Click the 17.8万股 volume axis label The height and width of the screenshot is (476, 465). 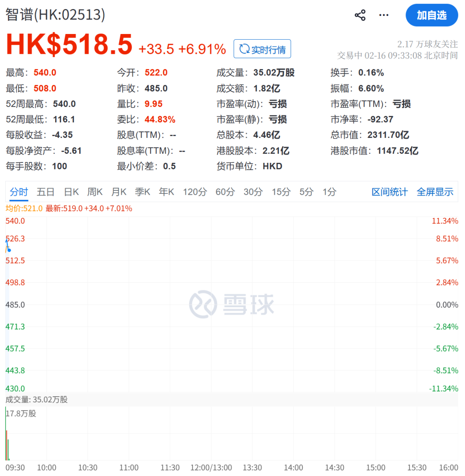pyautogui.click(x=21, y=414)
